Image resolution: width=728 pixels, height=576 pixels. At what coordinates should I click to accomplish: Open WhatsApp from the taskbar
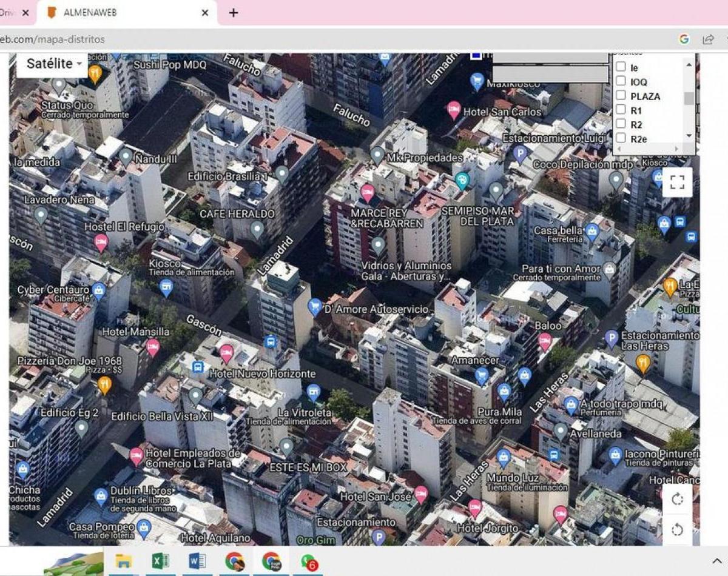[309, 562]
